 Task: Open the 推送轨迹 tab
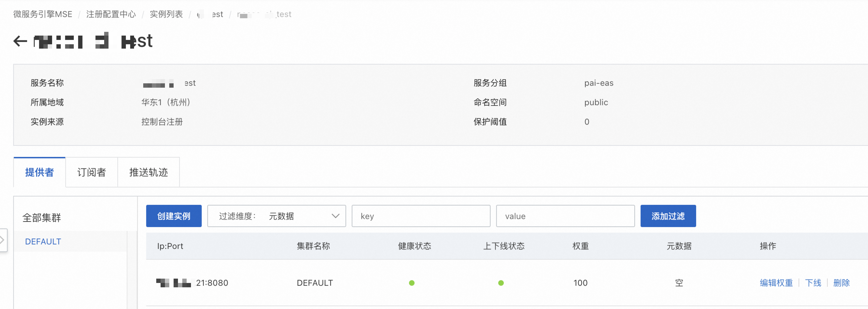point(148,173)
